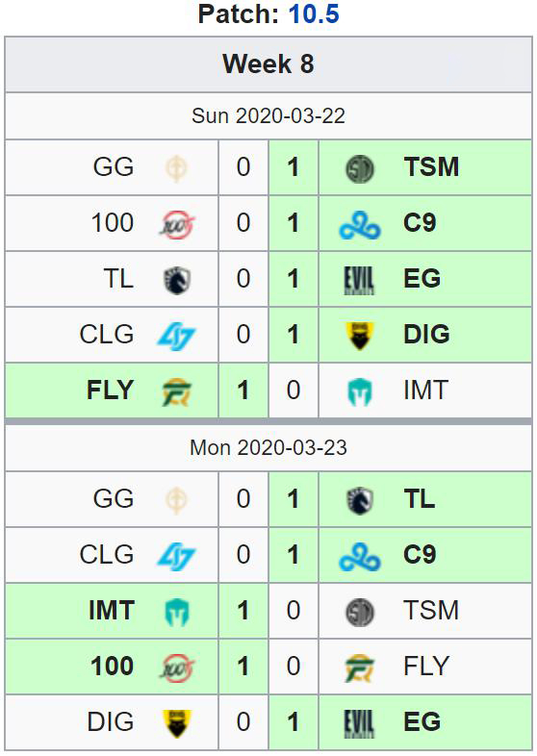
Task: Select the Mon 2020-03-23 date row
Action: (x=268, y=448)
